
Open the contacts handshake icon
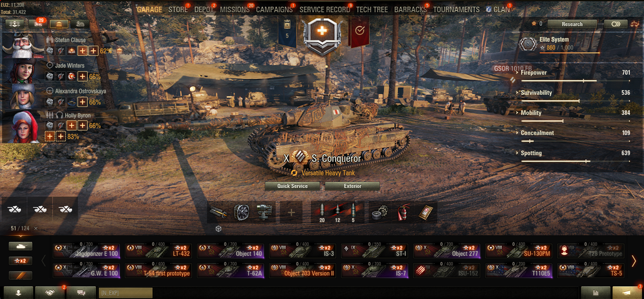point(49,293)
